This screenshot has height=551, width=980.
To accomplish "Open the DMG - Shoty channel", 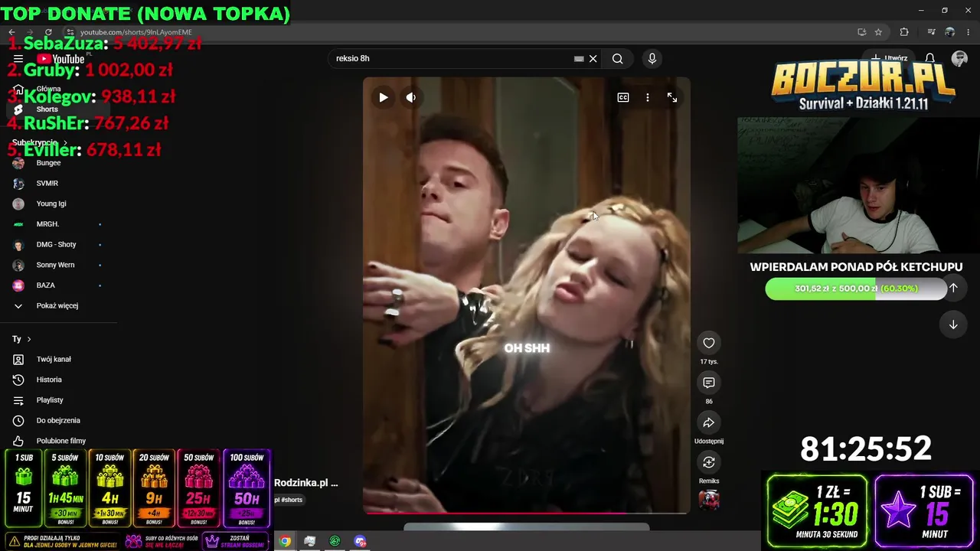I will [57, 245].
